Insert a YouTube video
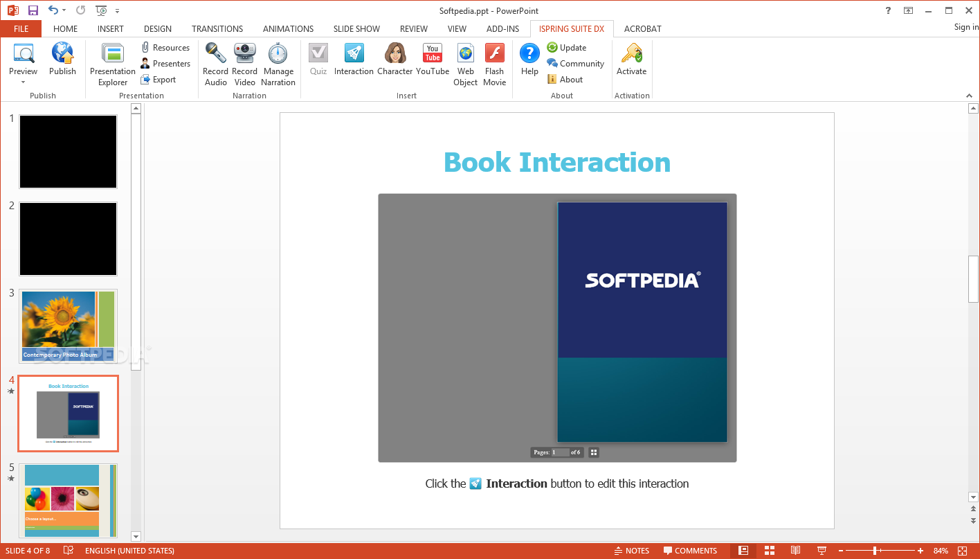The image size is (980, 559). point(433,59)
